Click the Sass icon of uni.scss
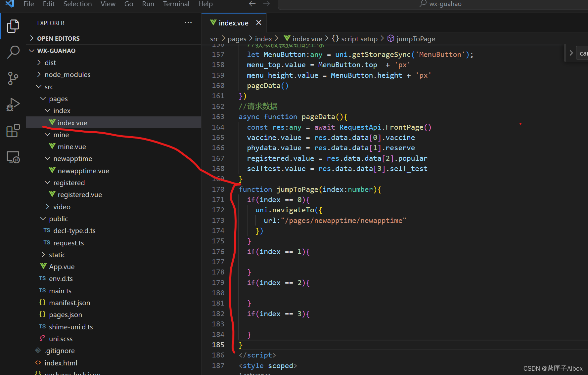Viewport: 588px width, 375px height. pyautogui.click(x=42, y=338)
